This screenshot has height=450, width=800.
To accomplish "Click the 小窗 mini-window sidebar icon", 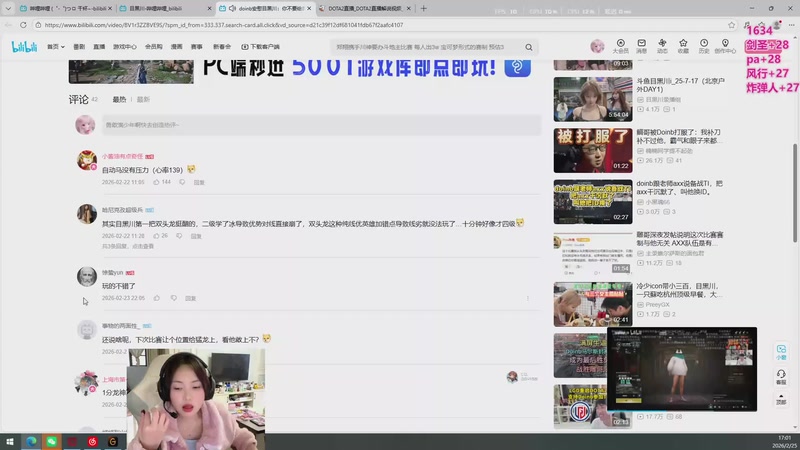I will pyautogui.click(x=781, y=352).
